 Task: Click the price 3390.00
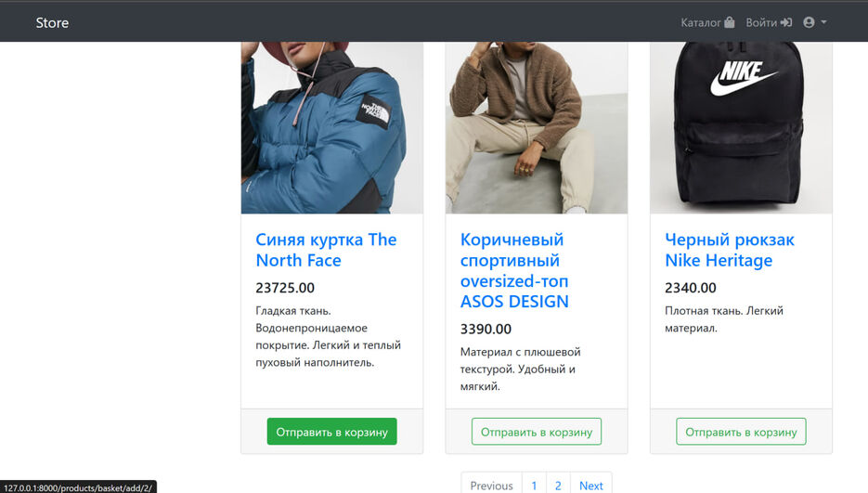[486, 329]
